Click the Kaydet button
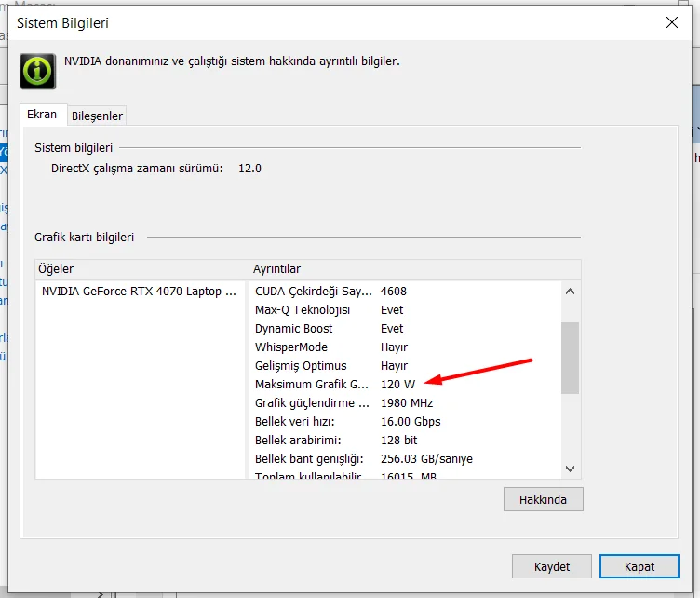The image size is (700, 598). tap(552, 566)
